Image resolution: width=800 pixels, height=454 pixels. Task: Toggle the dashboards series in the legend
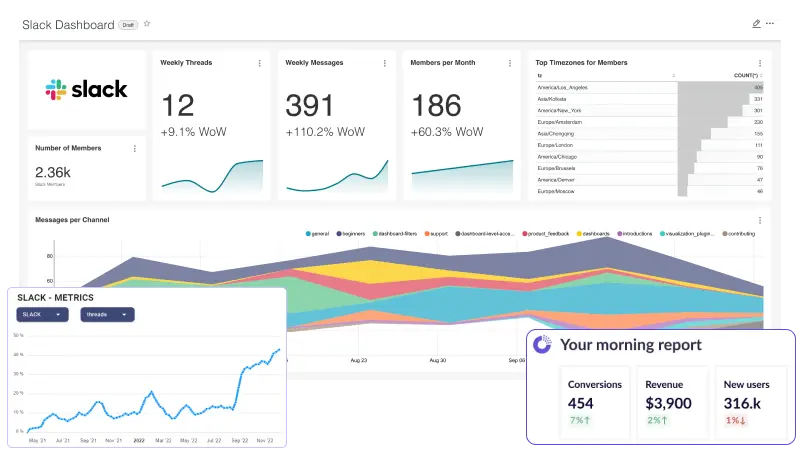593,234
